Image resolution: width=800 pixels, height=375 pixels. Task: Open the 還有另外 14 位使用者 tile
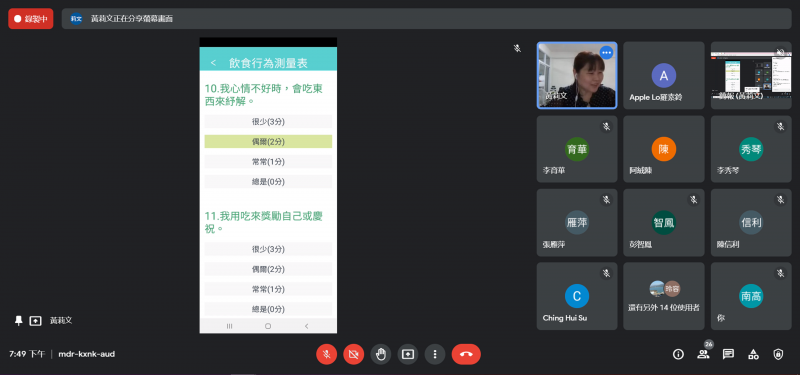coord(664,296)
